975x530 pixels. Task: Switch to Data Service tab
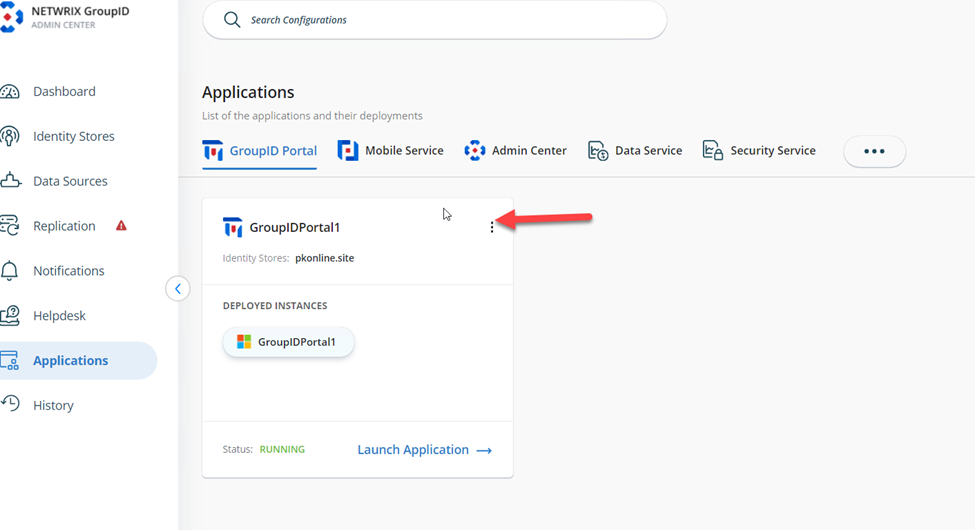(635, 151)
